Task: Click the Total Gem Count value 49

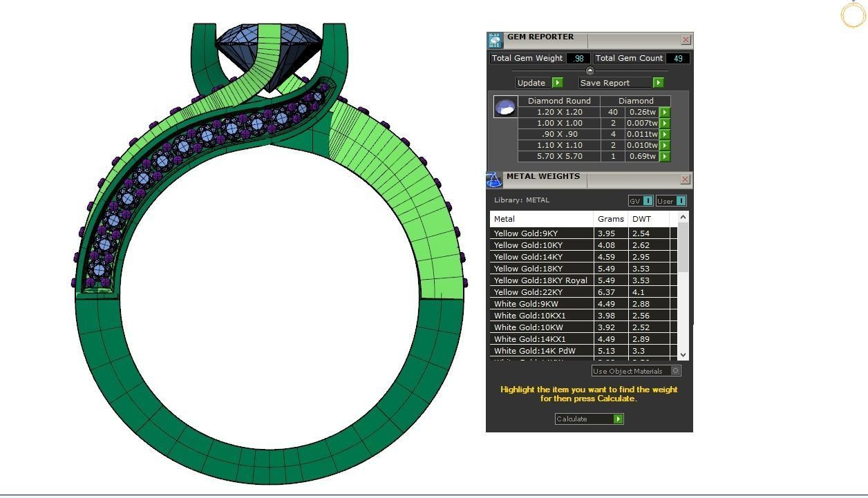Action: coord(678,59)
